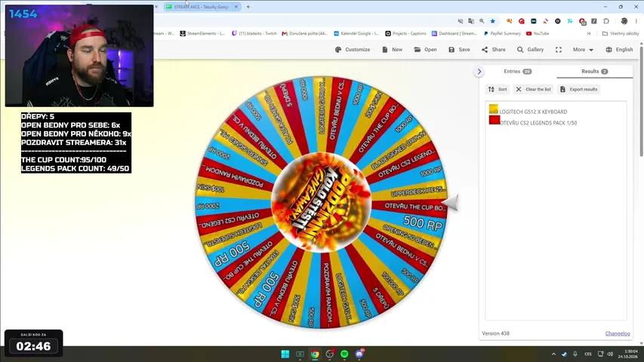This screenshot has width=644, height=362.
Task: Open the zoom magnifier in address bar
Action: (x=482, y=21)
